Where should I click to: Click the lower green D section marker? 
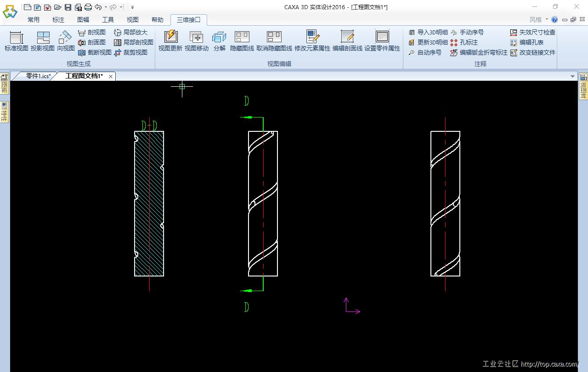click(x=247, y=307)
